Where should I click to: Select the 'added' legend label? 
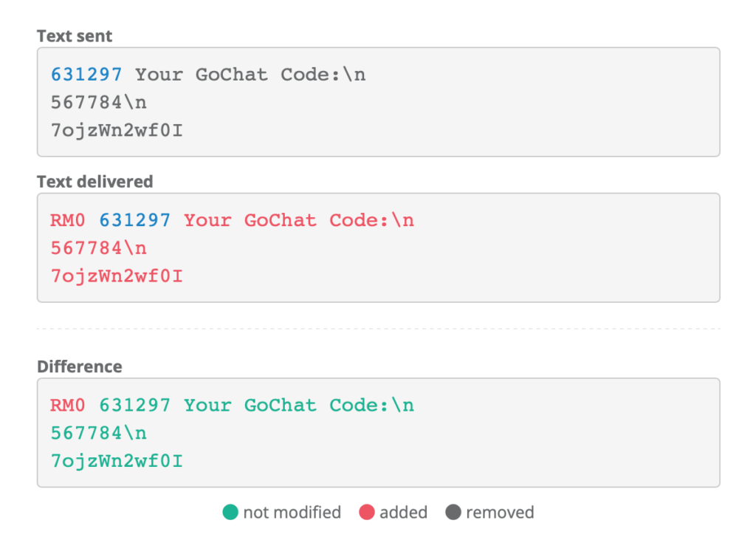pyautogui.click(x=403, y=512)
